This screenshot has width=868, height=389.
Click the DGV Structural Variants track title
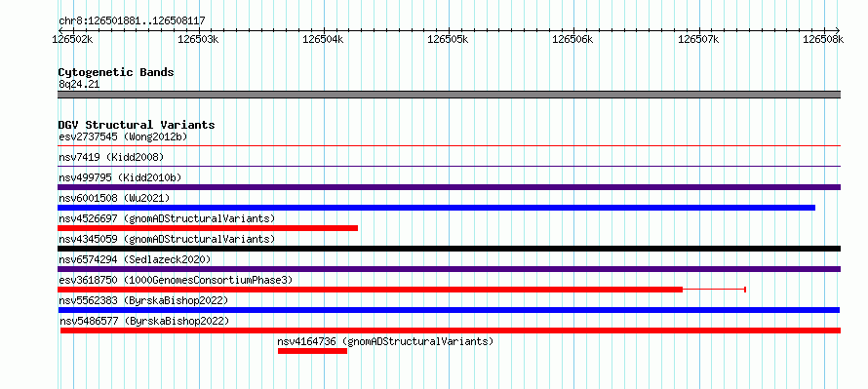click(x=137, y=125)
